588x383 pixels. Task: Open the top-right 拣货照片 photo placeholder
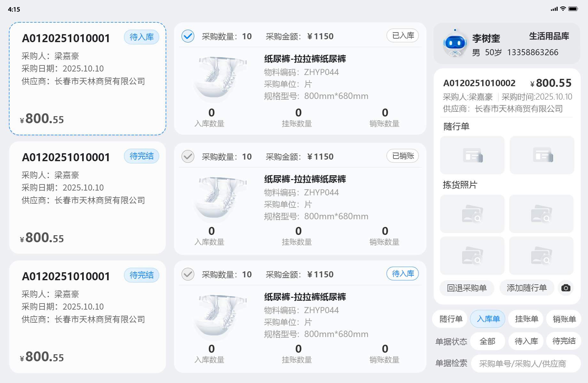tap(541, 214)
